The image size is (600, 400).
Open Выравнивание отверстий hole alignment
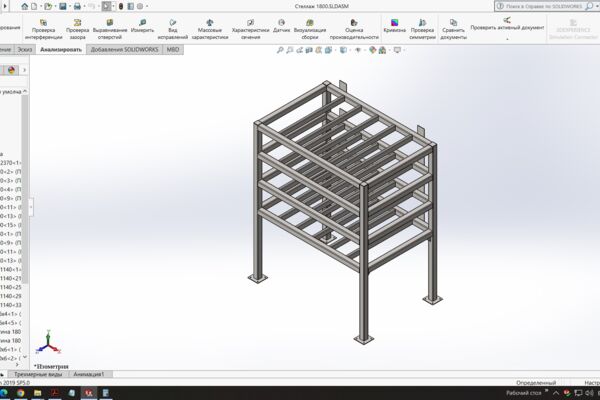110,29
